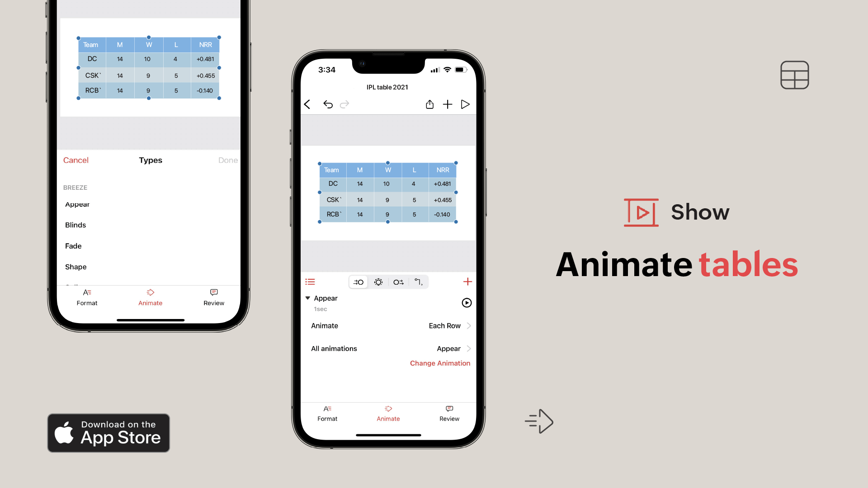Screen dimensions: 868x488
Task: Tap the Review tab icon
Action: pos(449,409)
